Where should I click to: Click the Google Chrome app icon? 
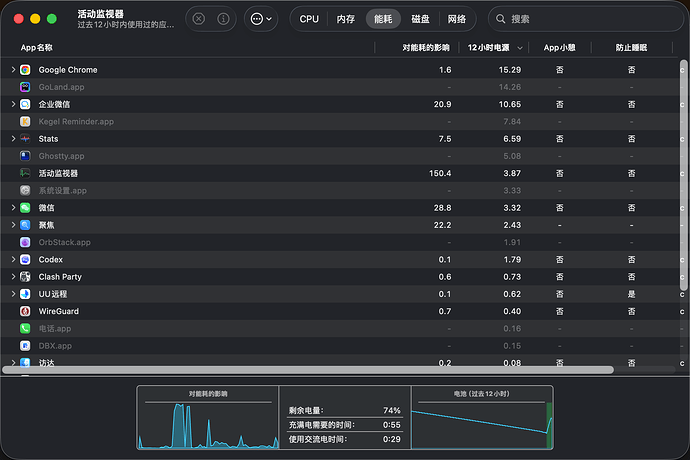(25, 70)
